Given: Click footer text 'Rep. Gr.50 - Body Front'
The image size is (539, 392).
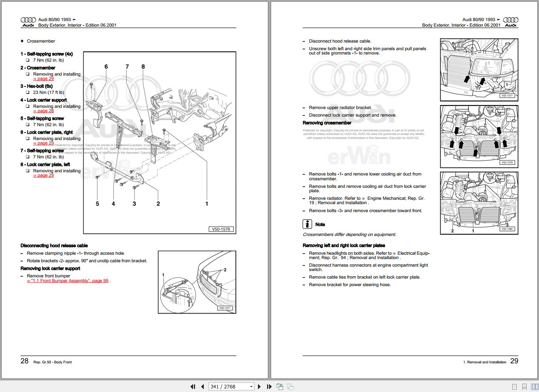Looking at the screenshot, I should [x=53, y=362].
